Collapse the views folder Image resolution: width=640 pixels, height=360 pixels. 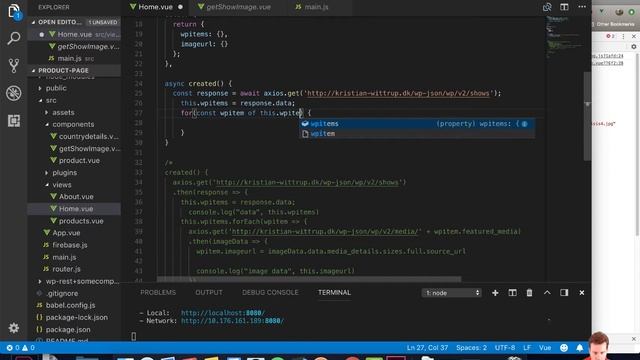pyautogui.click(x=62, y=185)
